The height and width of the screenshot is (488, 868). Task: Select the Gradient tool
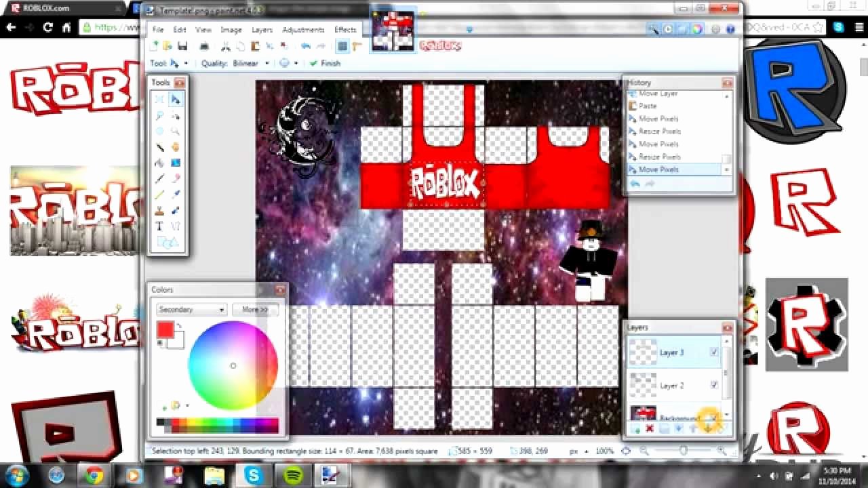click(176, 163)
